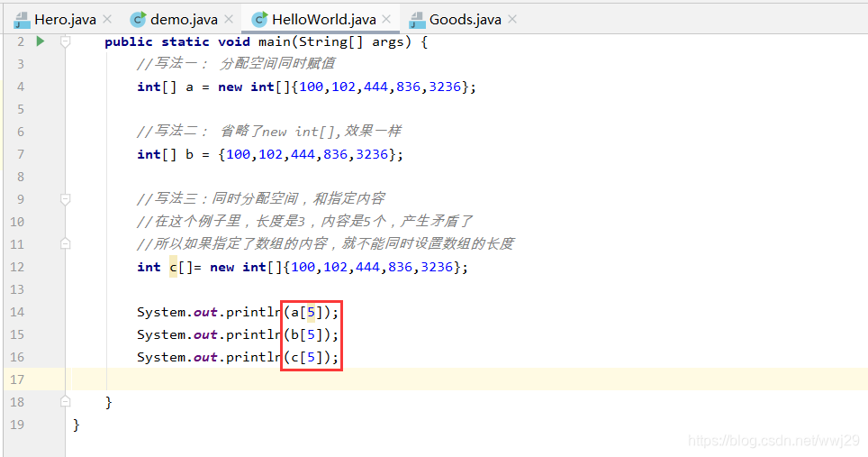Close the Goods.java tab

[512, 20]
